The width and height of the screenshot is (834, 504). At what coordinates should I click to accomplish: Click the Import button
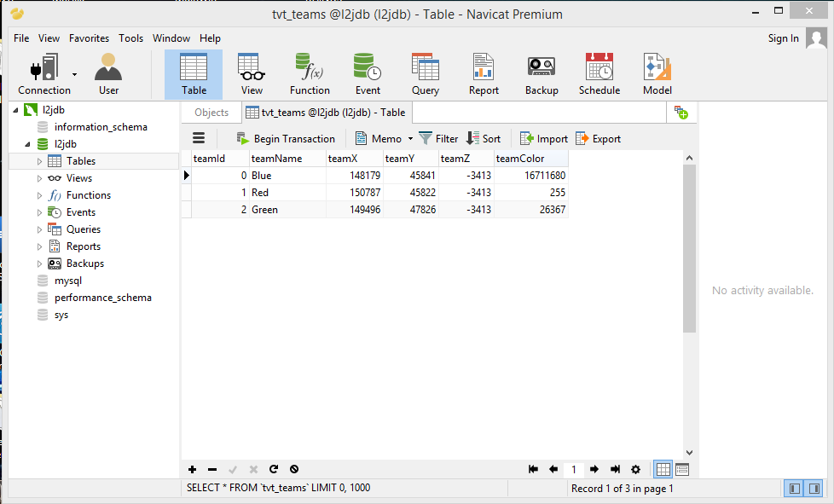(543, 139)
